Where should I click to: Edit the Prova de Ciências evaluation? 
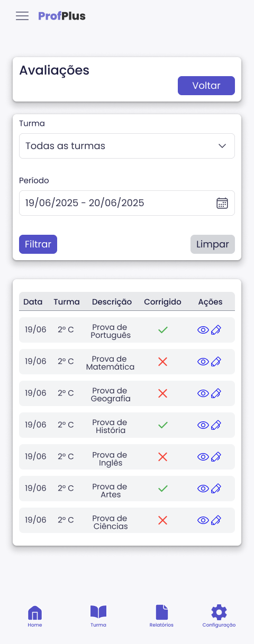(x=216, y=520)
